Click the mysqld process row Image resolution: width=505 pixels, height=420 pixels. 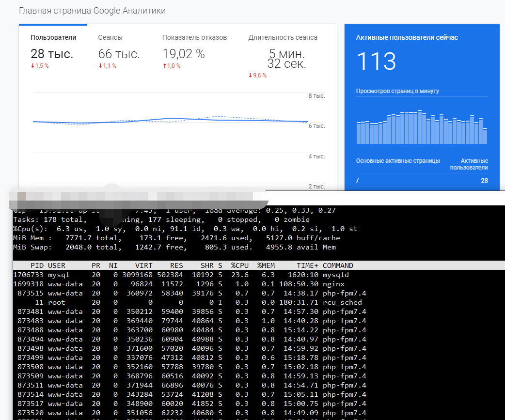coord(181,275)
